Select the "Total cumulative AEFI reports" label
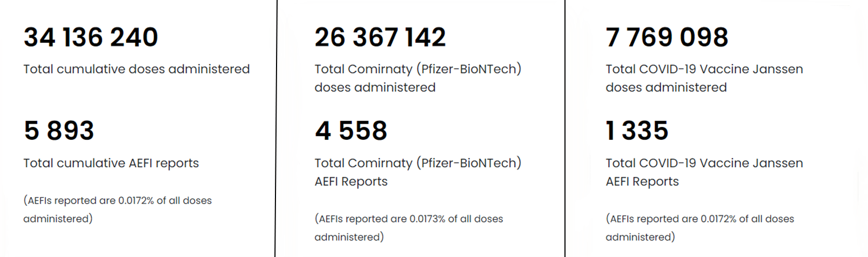 pyautogui.click(x=111, y=163)
